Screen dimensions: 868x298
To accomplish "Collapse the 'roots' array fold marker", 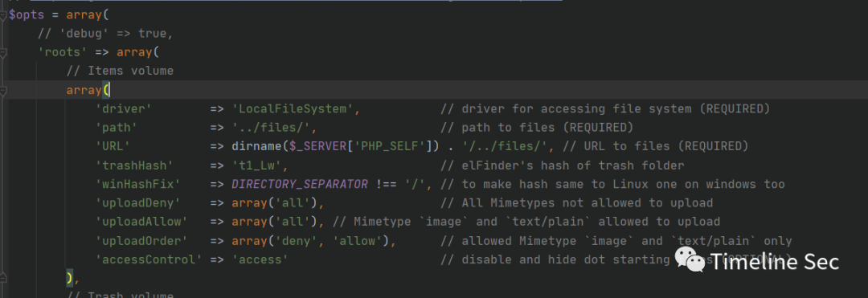I will (x=3, y=53).
